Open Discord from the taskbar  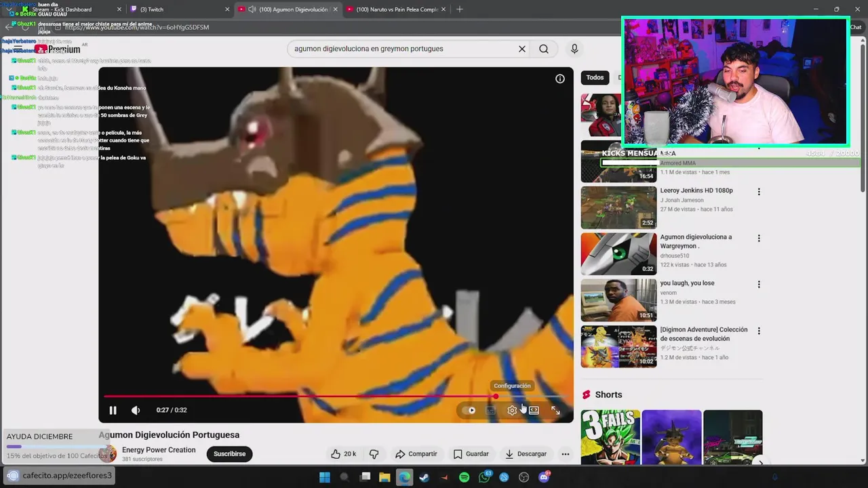pyautogui.click(x=544, y=477)
